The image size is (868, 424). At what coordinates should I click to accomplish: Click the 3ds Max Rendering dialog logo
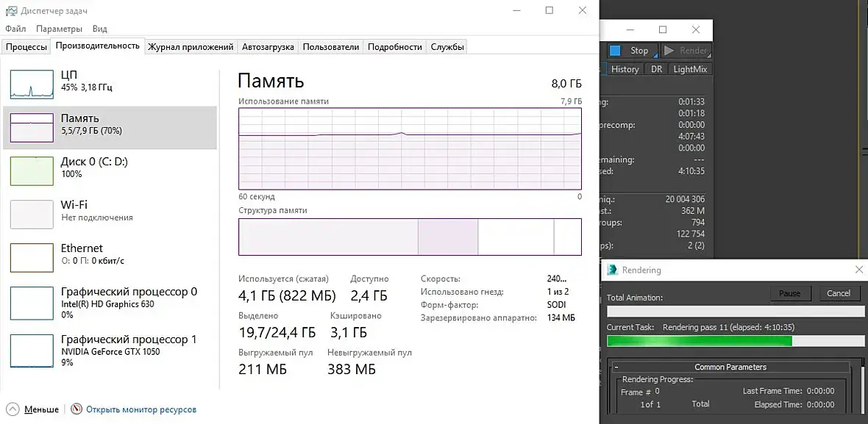click(x=612, y=270)
